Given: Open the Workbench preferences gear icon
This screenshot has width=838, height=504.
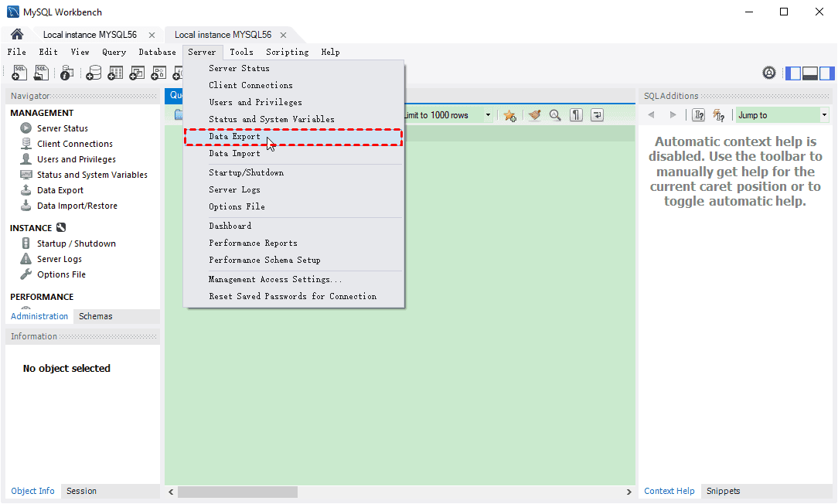Looking at the screenshot, I should coord(769,73).
